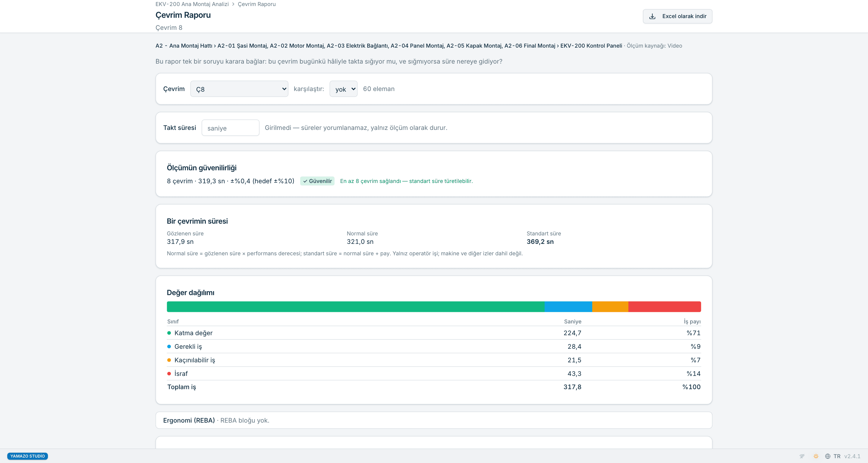This screenshot has height=463, width=868.
Task: Click the globe language icon
Action: pyautogui.click(x=828, y=456)
